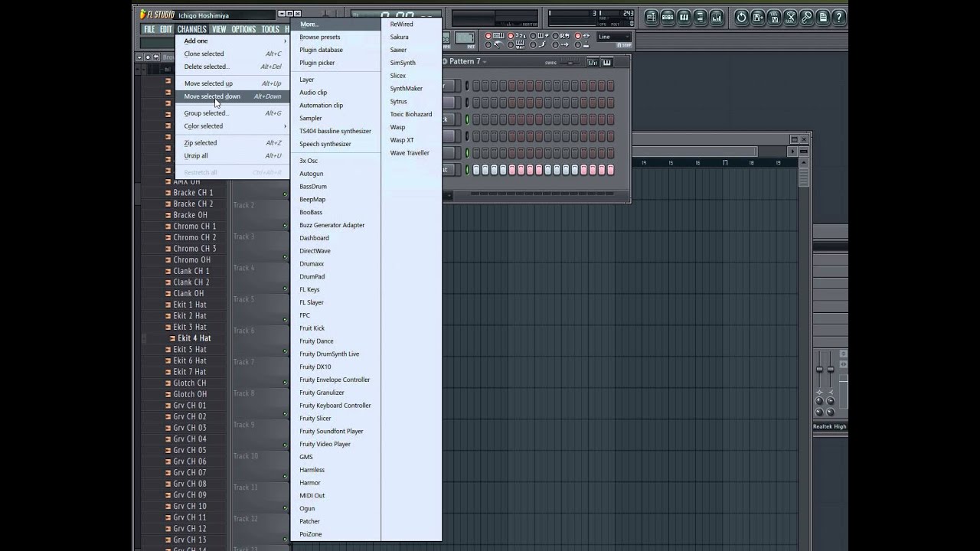Expand the Color selected submenu arrow
This screenshot has width=980, height=551.
point(286,126)
